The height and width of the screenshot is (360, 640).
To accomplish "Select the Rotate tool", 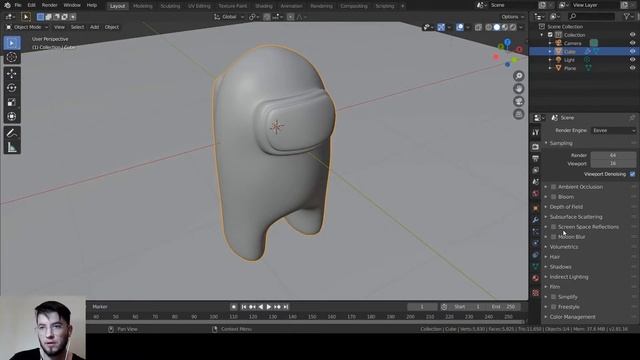I will click(12, 88).
